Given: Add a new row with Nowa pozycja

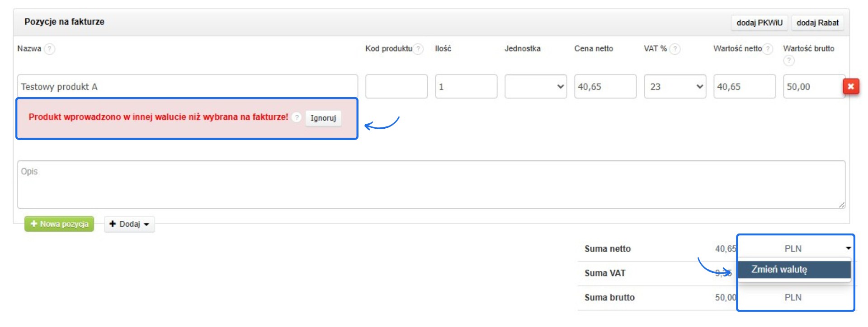Looking at the screenshot, I should 59,224.
